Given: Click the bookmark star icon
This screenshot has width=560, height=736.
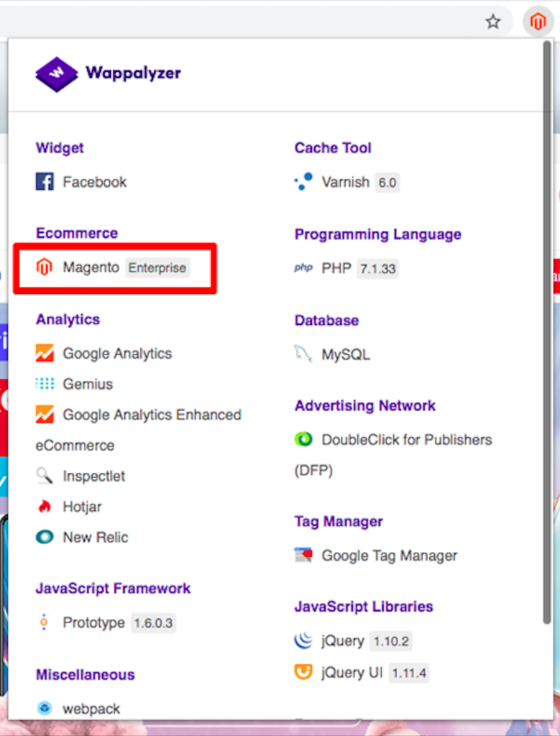Looking at the screenshot, I should point(492,22).
